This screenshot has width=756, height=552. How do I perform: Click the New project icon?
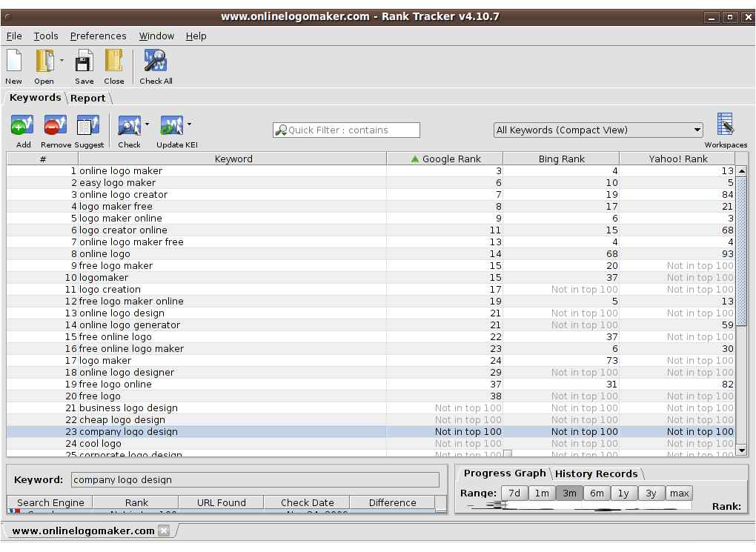[14, 61]
